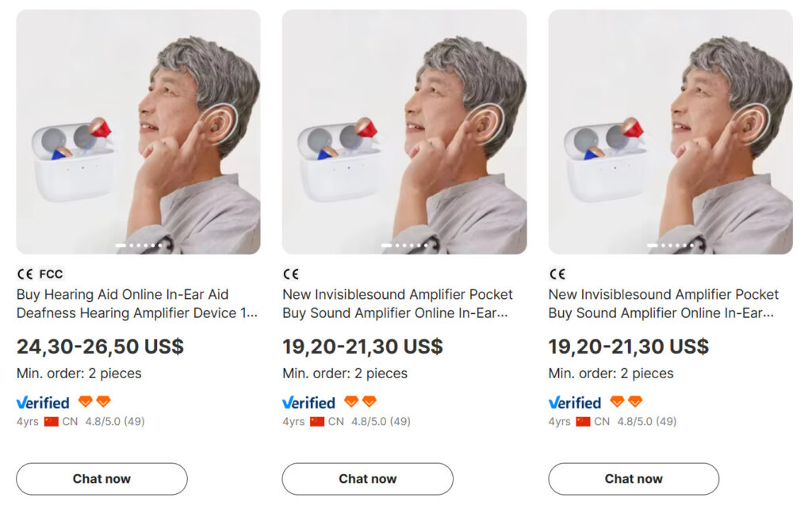Click the Verified badge on the first product
This screenshot has width=812, height=513.
click(43, 402)
